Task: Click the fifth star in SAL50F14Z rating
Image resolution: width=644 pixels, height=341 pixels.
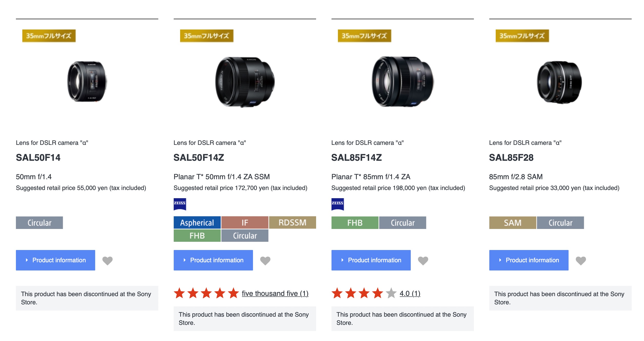Action: [x=233, y=293]
